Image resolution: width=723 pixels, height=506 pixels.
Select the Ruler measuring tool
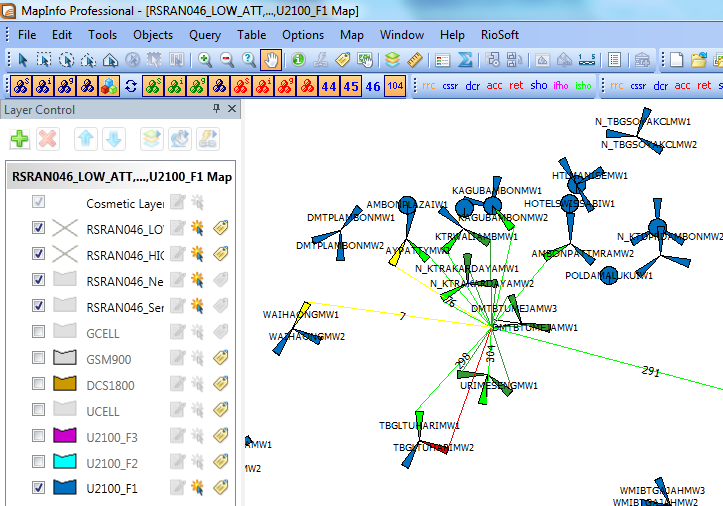point(415,60)
